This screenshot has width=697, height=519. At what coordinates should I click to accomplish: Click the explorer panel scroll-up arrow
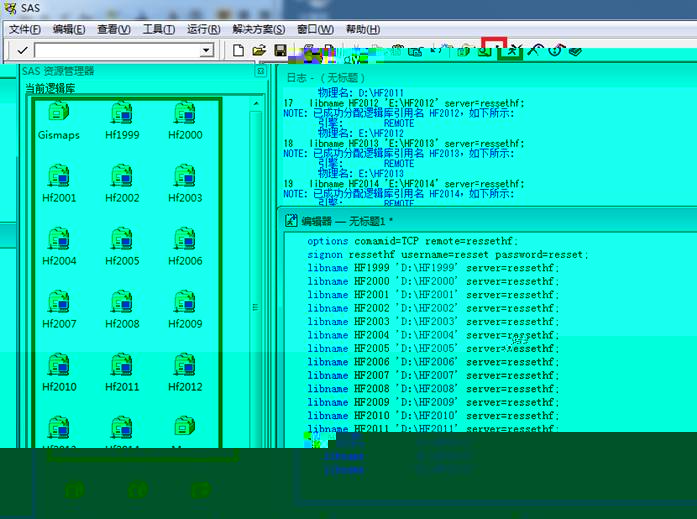click(x=256, y=104)
